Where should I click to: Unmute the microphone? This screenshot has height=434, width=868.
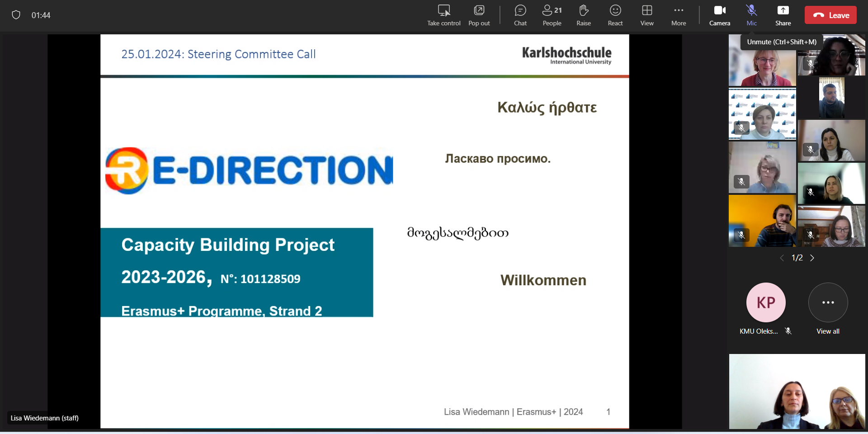pos(751,15)
